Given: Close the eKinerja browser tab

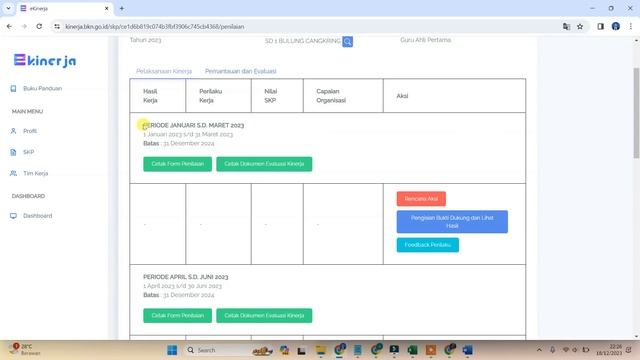Looking at the screenshot, I should 107,8.
